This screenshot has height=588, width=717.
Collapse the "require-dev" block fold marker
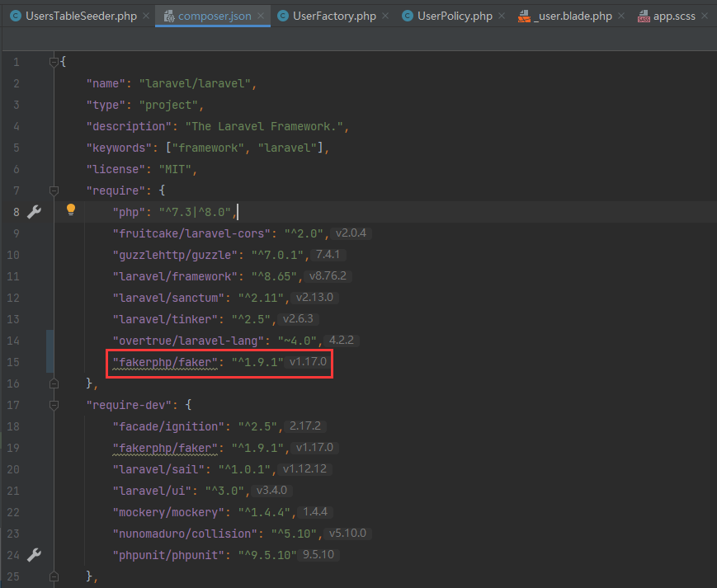coord(54,405)
